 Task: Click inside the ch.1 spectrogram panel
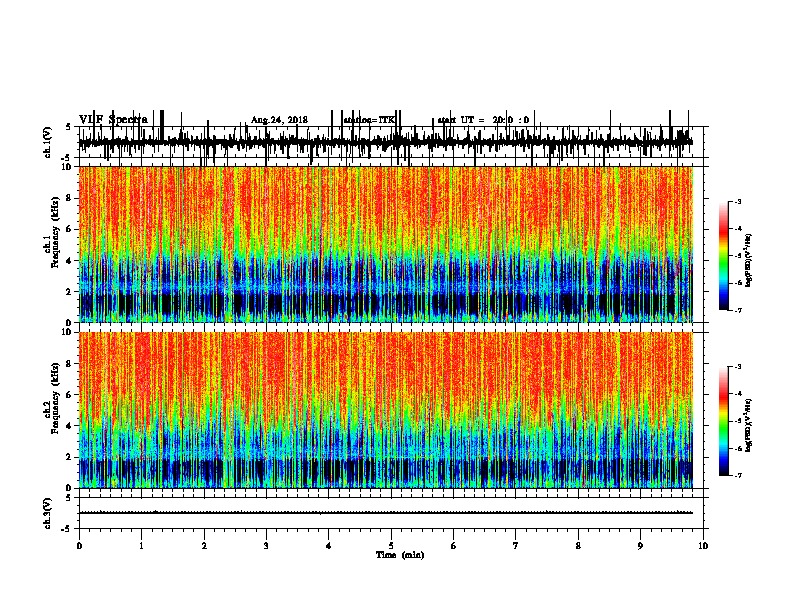(386, 244)
